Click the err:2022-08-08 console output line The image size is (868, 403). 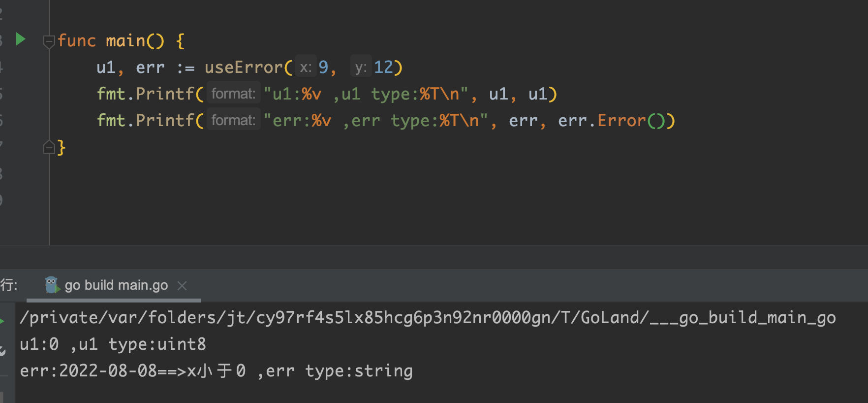[216, 371]
